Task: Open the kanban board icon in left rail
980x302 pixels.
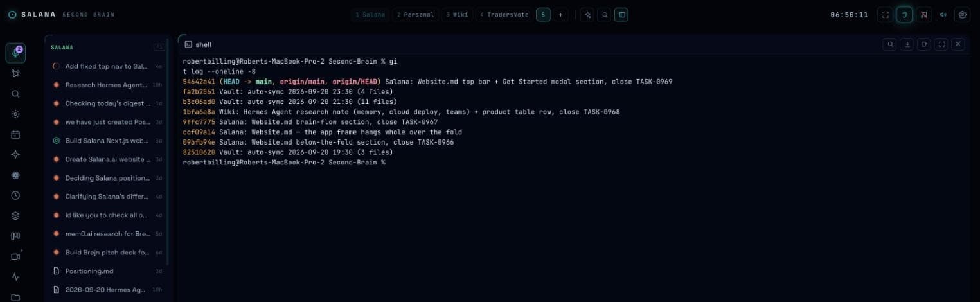Action: (x=15, y=236)
